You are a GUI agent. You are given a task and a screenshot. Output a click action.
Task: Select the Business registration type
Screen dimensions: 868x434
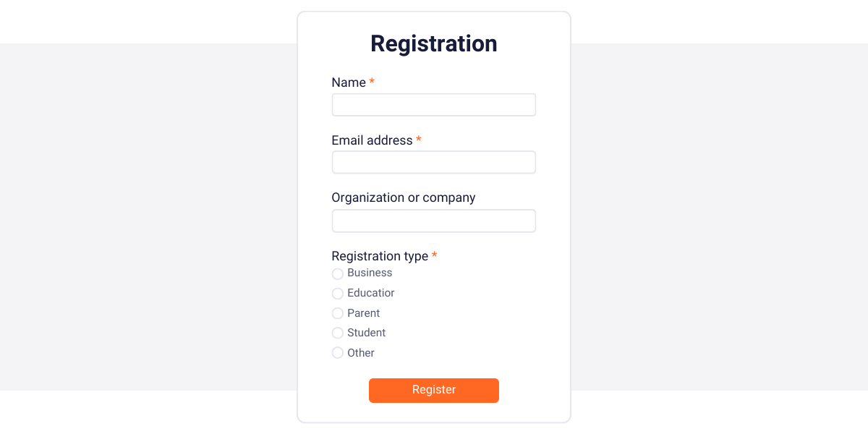coord(337,273)
